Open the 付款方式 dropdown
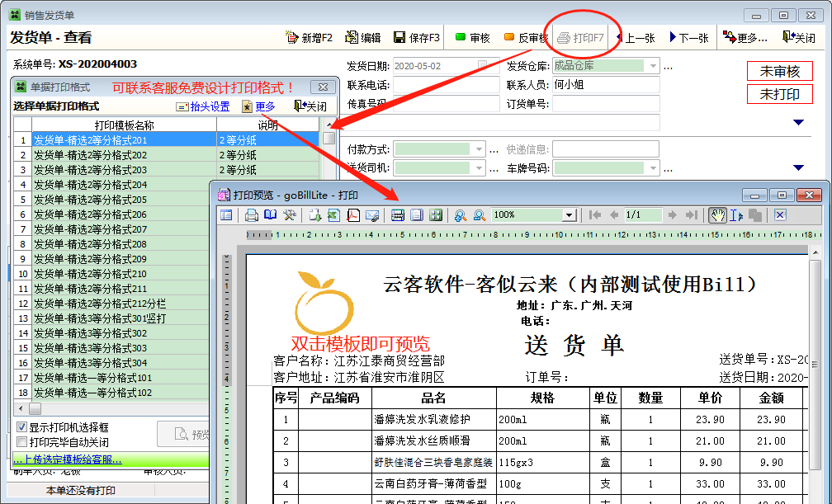 (x=479, y=149)
